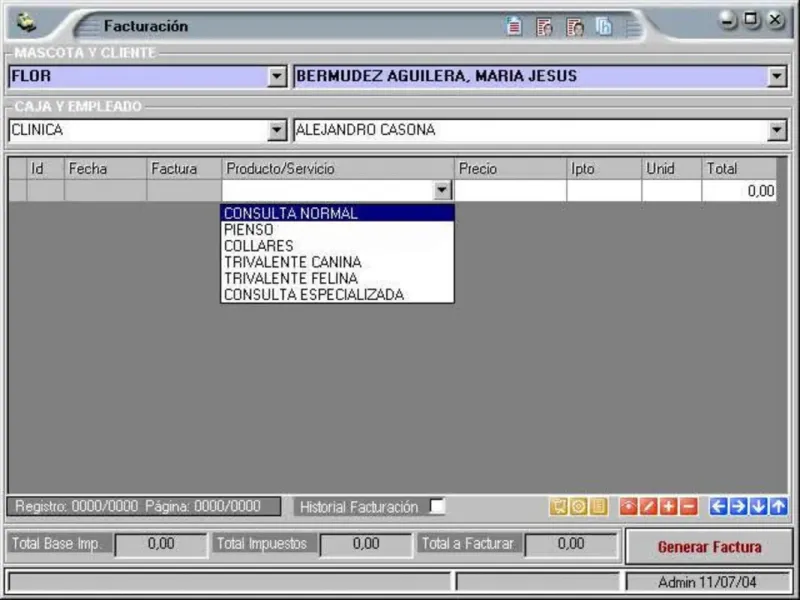Click the red eye view-record icon
The height and width of the screenshot is (600, 800).
pyautogui.click(x=629, y=507)
